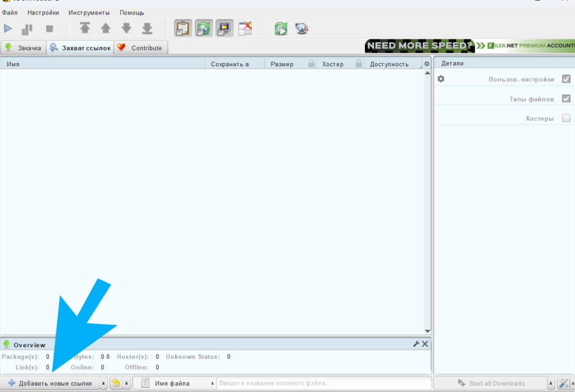Screen dimensions: 575x392
Task: Toggle the toolbar icon with the red X
Action: 245,28
